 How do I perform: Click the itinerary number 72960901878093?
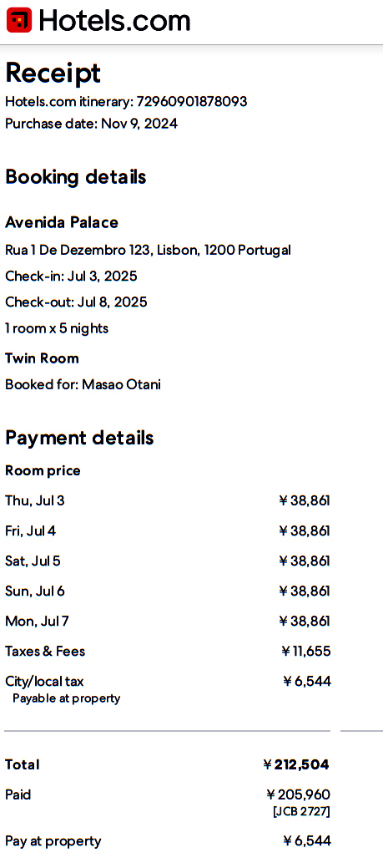point(192,102)
